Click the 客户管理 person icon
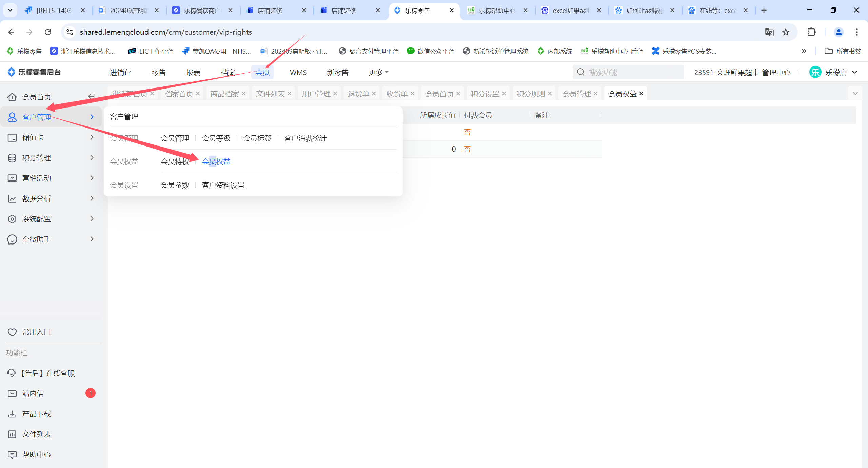This screenshot has height=468, width=868. pyautogui.click(x=12, y=117)
